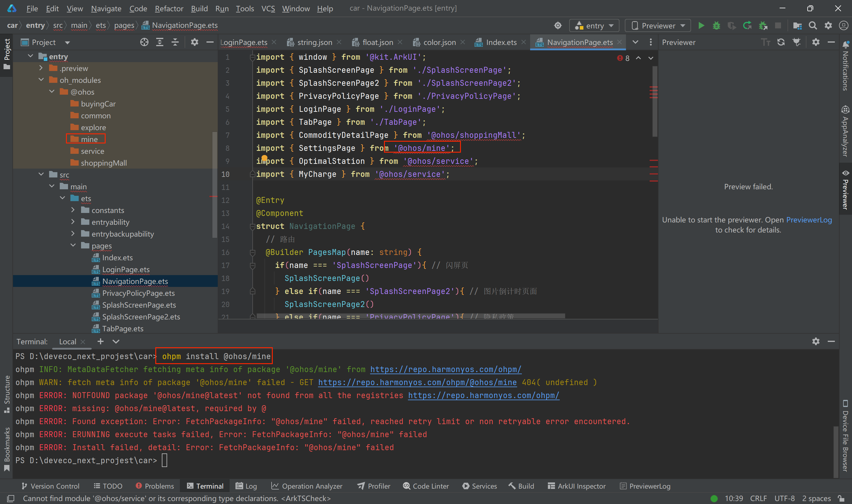Viewport: 852px width, 504px height.
Task: Click locate target crosshair icon in Project panel
Action: [144, 42]
